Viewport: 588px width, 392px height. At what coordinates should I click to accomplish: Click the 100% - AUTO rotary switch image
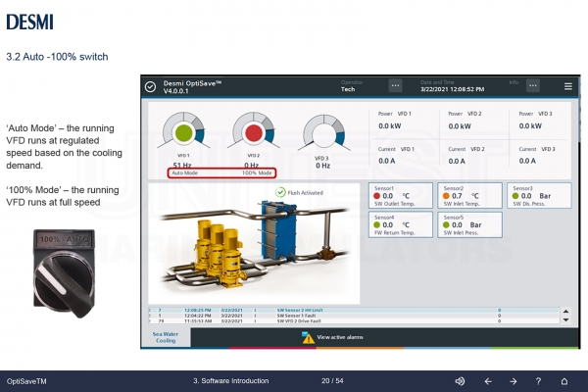(x=64, y=273)
